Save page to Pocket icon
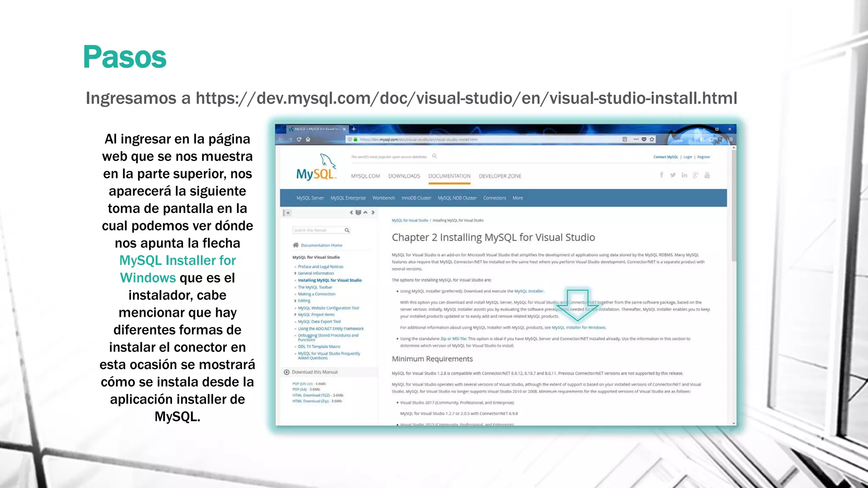The width and height of the screenshot is (868, 488). 644,139
